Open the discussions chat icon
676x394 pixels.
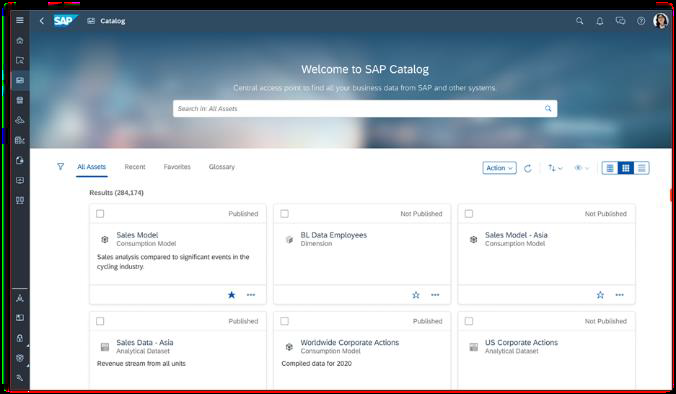tap(620, 21)
